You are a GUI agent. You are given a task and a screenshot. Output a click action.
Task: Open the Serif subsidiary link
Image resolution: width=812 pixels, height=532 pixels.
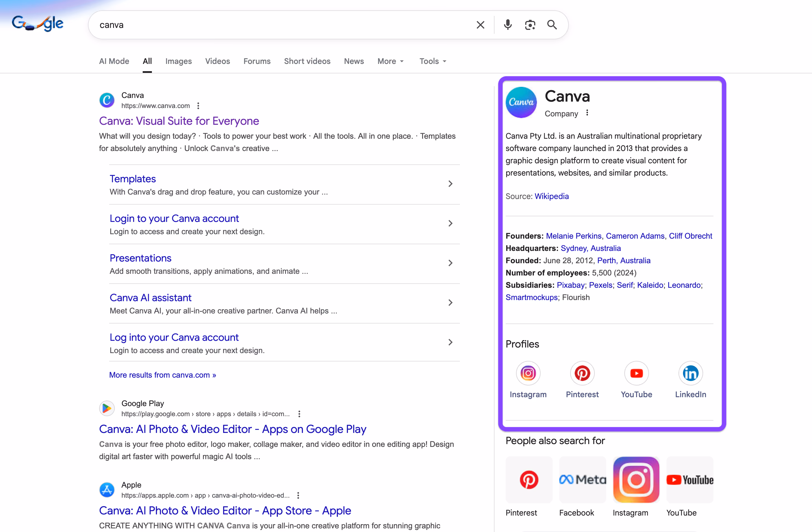point(625,285)
